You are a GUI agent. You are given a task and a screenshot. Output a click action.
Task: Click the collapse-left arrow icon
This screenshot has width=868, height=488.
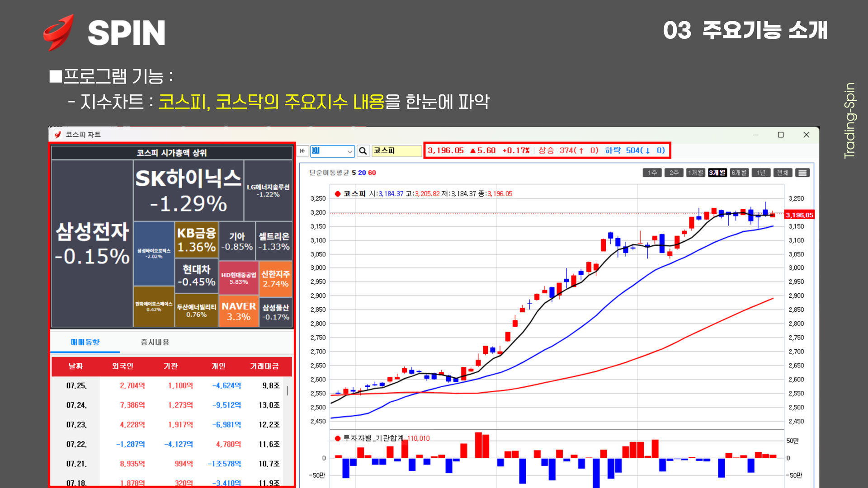tap(302, 151)
